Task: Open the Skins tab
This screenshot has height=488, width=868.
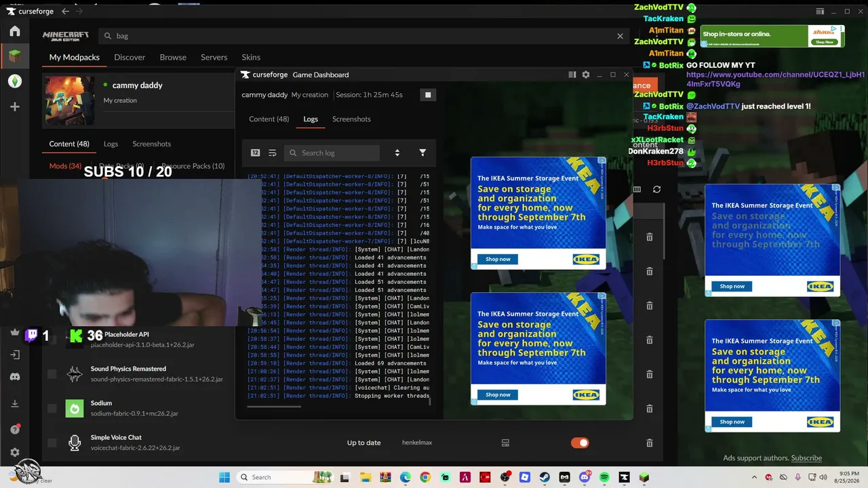Action: coord(251,58)
